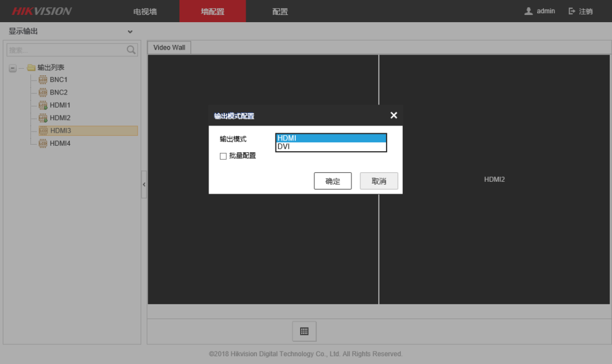Viewport: 612px width, 364px height.
Task: Select DVI in output mode list
Action: tap(331, 146)
